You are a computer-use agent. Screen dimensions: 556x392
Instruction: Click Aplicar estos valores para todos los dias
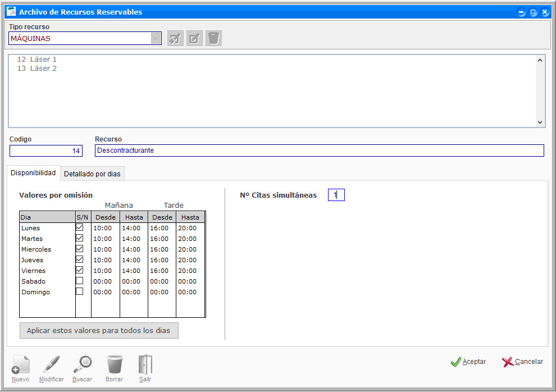[99, 330]
